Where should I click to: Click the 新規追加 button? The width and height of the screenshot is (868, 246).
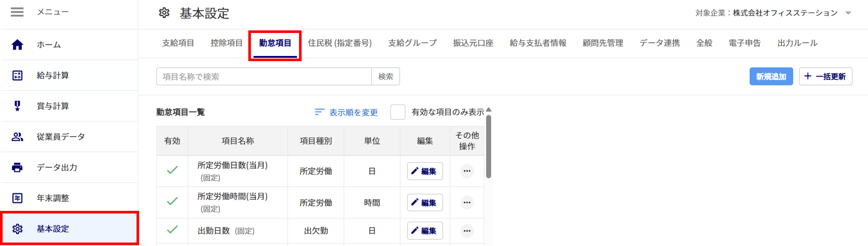[771, 76]
